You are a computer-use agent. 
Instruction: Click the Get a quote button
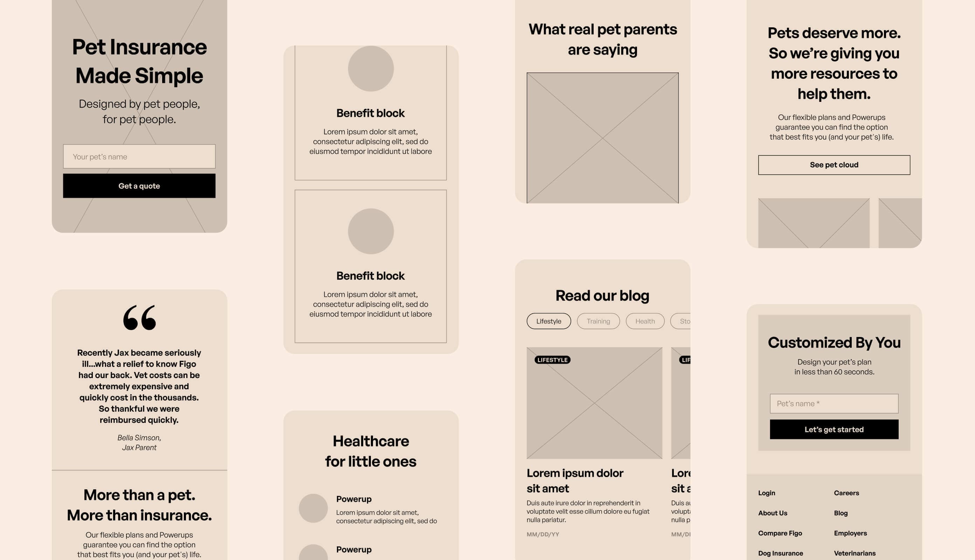point(139,185)
